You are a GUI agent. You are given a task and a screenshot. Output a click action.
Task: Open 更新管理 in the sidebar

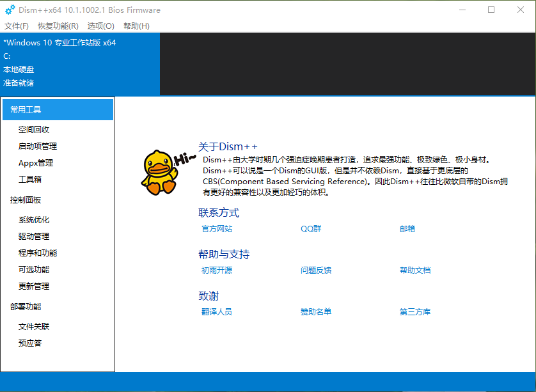coord(34,286)
